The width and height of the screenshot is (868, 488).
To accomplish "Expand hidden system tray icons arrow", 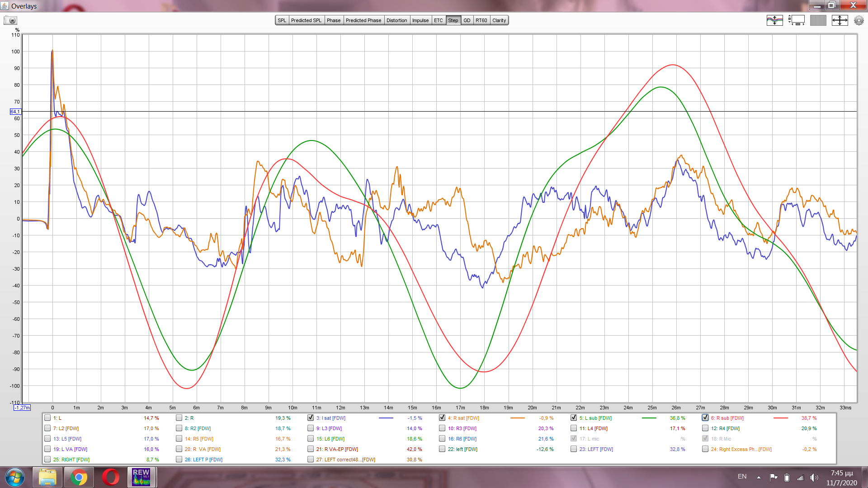I will [x=759, y=477].
